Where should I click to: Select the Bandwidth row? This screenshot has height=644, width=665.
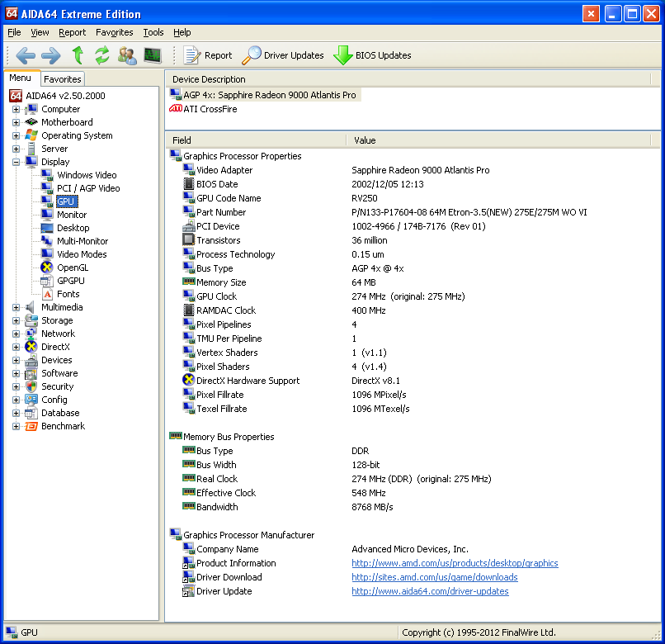click(x=288, y=507)
